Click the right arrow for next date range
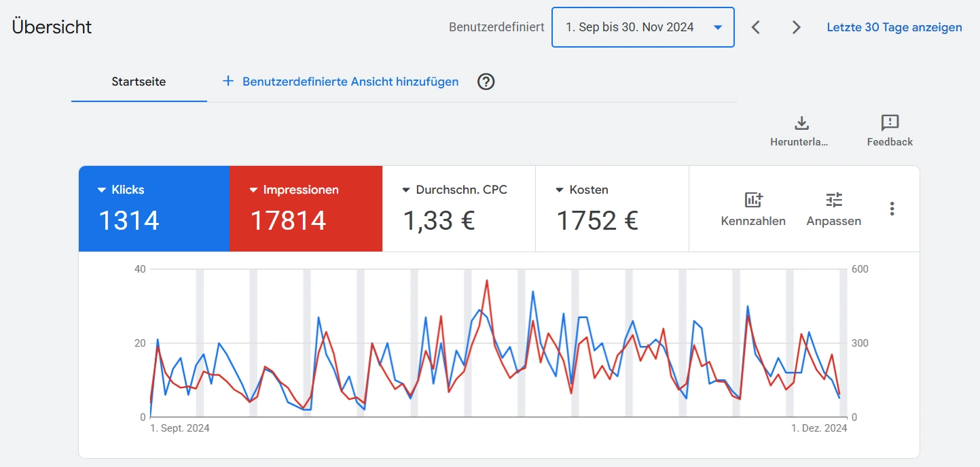The height and width of the screenshot is (467, 980). point(795,27)
